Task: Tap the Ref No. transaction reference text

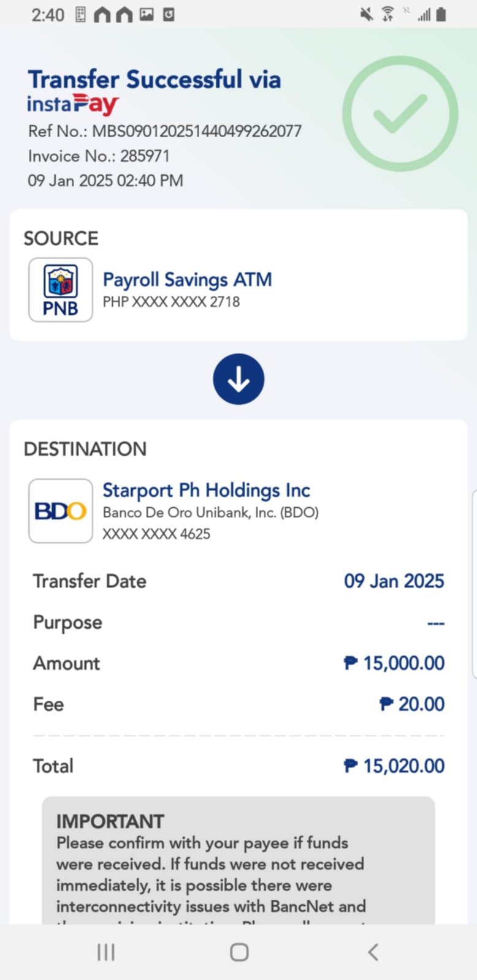Action: (165, 131)
